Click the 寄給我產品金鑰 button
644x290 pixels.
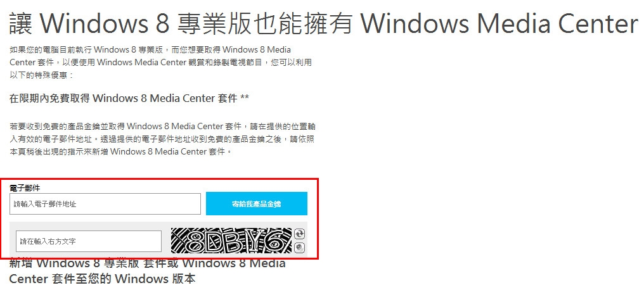tap(257, 203)
